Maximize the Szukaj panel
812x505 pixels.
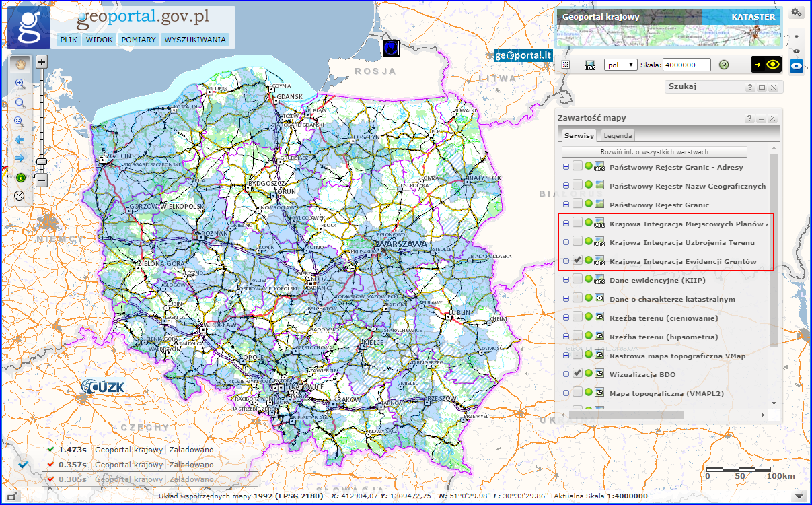762,88
